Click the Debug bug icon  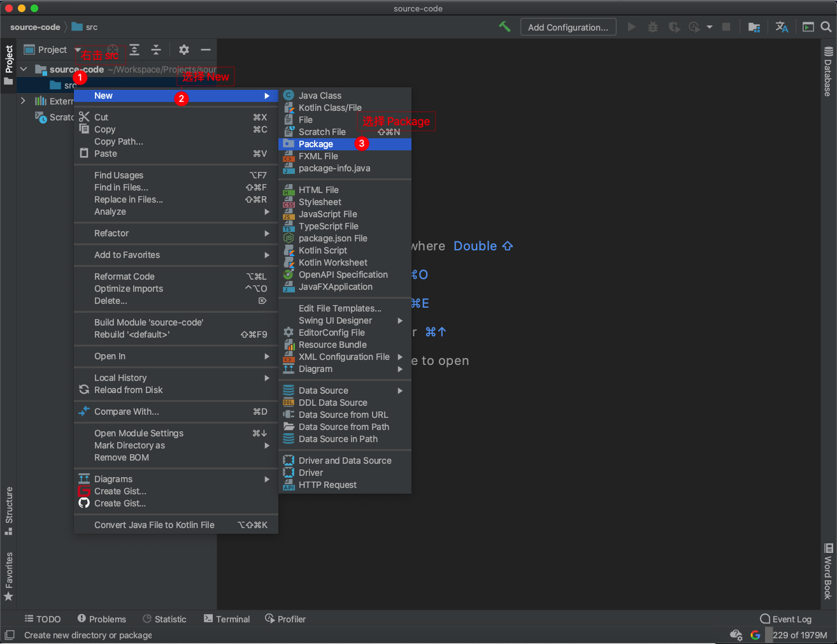[x=653, y=27]
